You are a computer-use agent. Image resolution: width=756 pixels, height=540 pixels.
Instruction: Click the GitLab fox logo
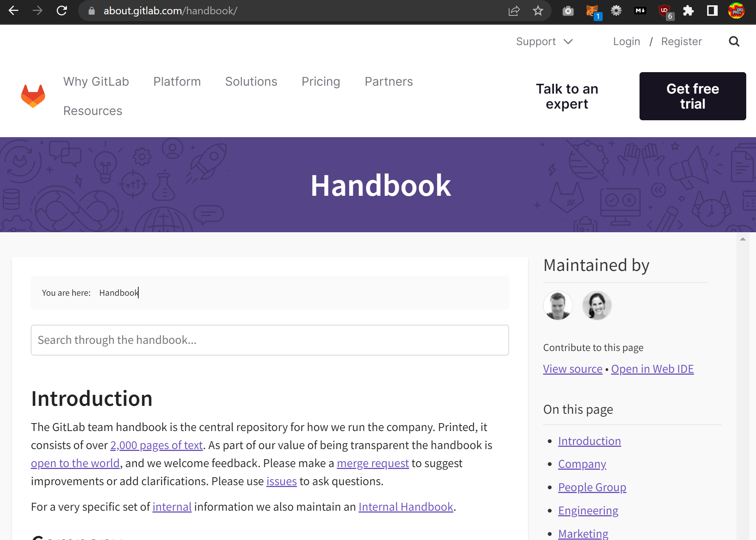coord(33,96)
